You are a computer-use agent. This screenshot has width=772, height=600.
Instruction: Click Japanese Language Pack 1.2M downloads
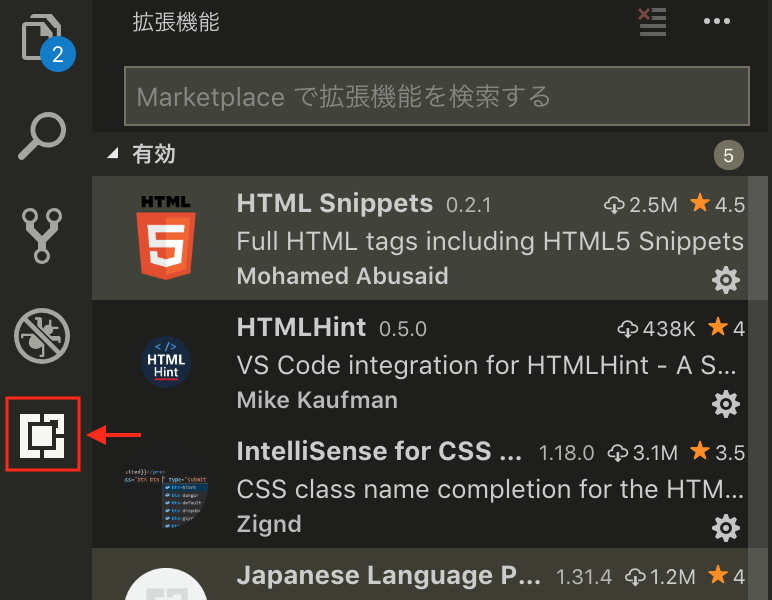pyautogui.click(x=660, y=577)
